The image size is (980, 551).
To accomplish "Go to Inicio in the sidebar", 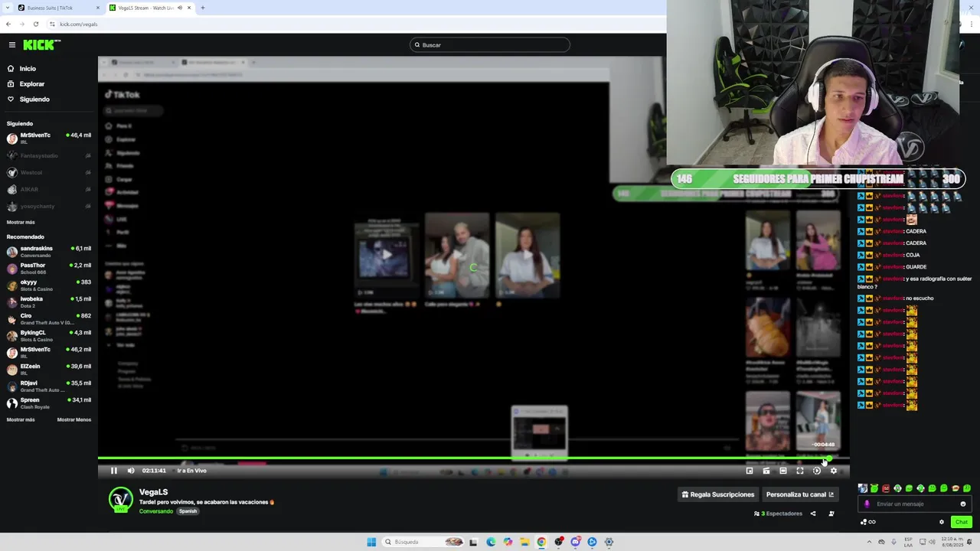I will tap(28, 69).
